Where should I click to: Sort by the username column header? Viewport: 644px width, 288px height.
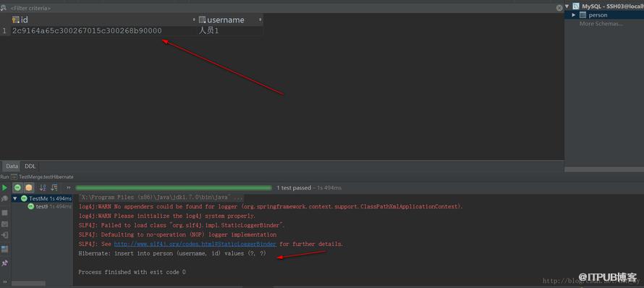pos(230,20)
